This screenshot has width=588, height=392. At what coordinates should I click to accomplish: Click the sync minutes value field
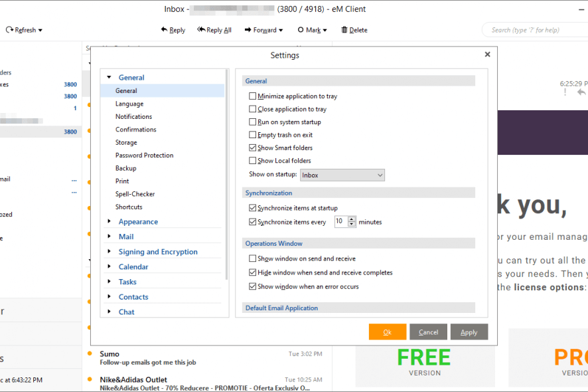[x=341, y=221]
